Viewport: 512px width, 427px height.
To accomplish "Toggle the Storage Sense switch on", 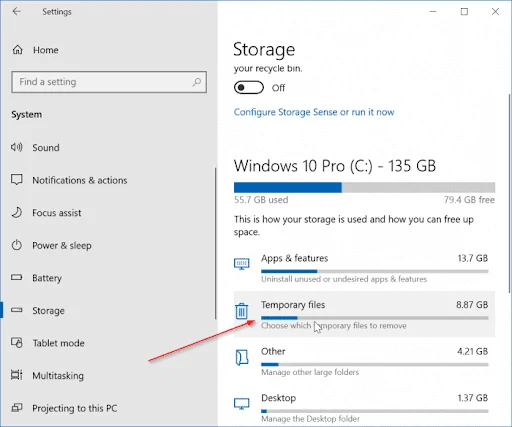I will pos(249,88).
